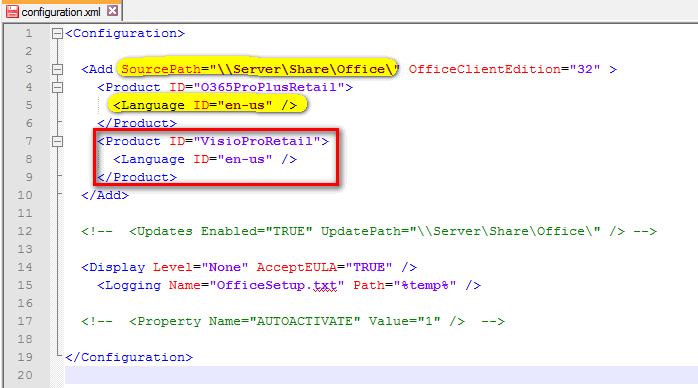Click line number 12 in the margin
The height and width of the screenshot is (388, 698).
pyautogui.click(x=25, y=231)
